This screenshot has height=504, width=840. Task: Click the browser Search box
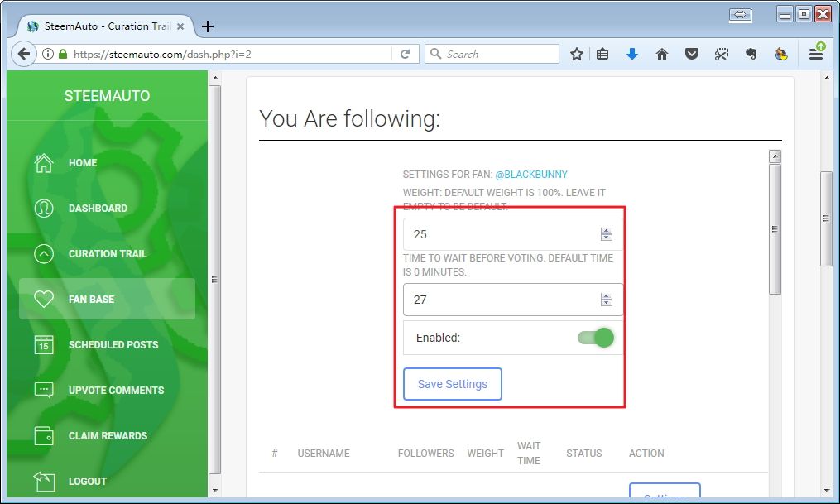click(492, 54)
